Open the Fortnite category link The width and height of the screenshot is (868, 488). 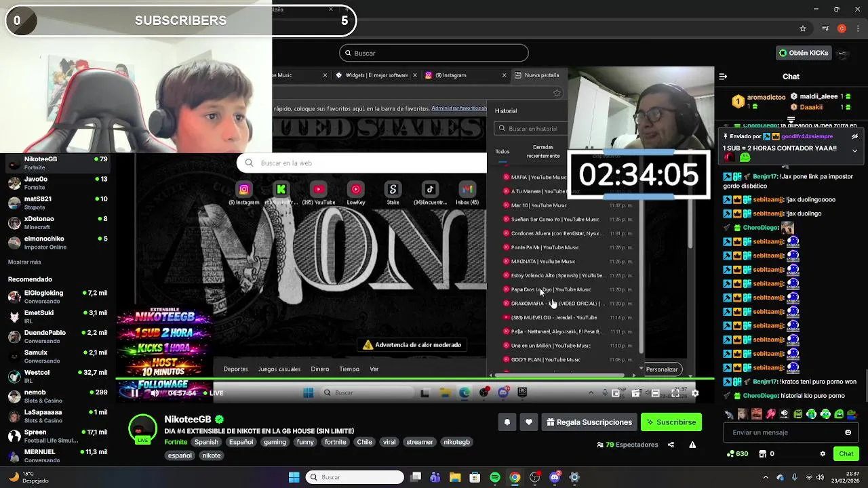click(176, 442)
